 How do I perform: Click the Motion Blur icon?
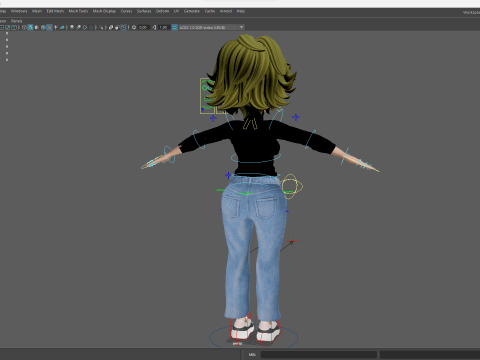(x=78, y=27)
